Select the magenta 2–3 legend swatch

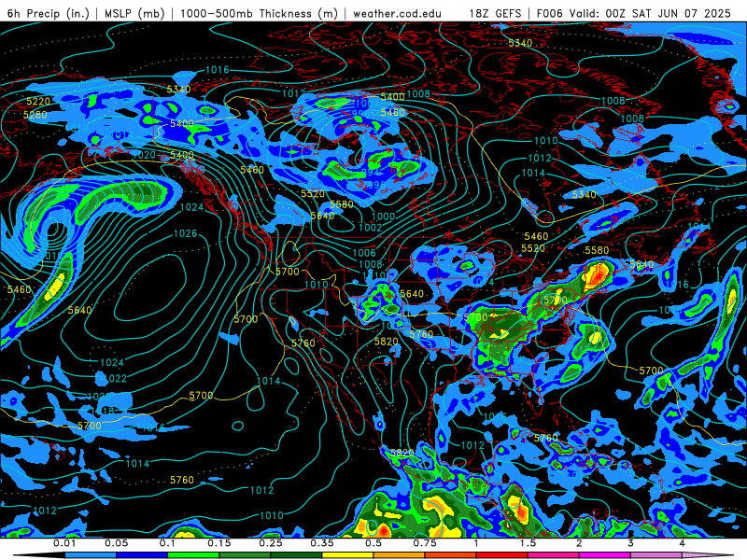605,555
